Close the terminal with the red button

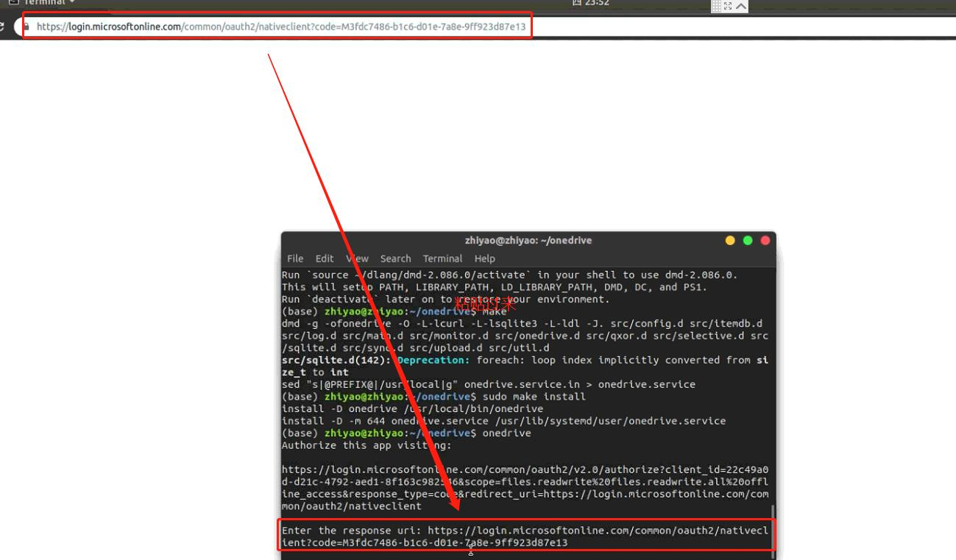765,241
